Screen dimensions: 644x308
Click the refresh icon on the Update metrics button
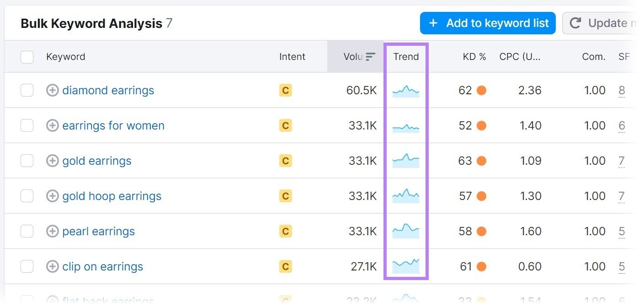tap(575, 23)
